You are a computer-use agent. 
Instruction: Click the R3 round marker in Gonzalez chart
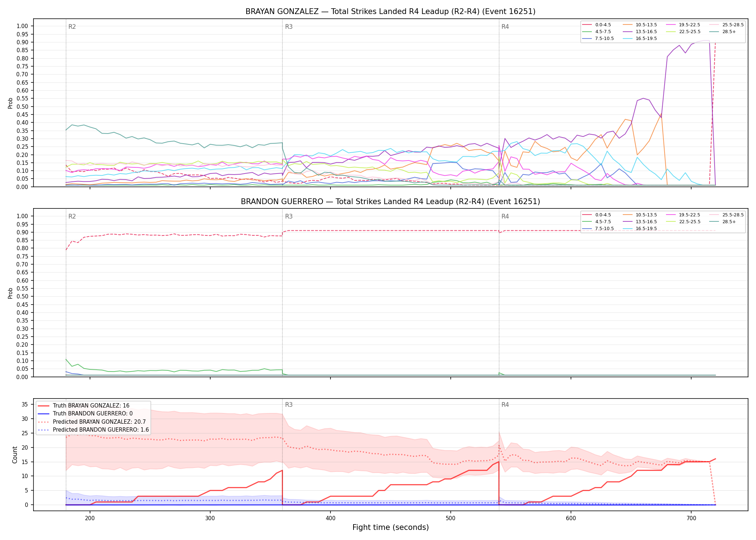[289, 27]
